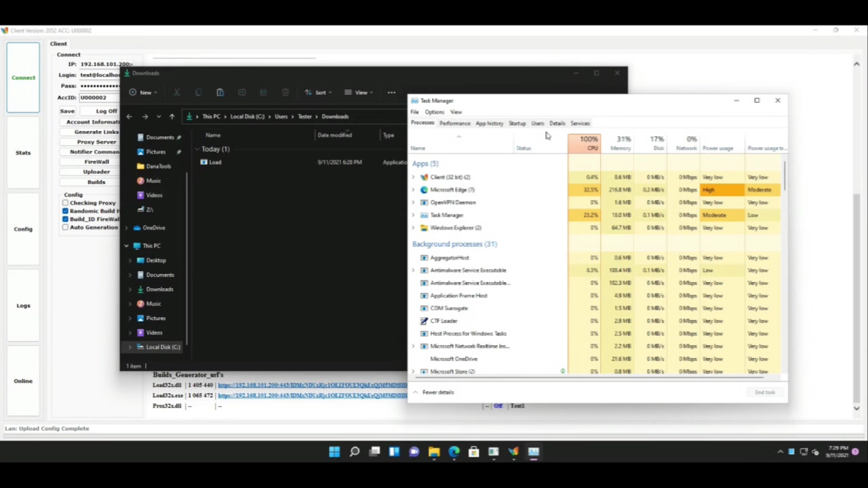Enable the Auto Generation checkbox

(x=65, y=227)
